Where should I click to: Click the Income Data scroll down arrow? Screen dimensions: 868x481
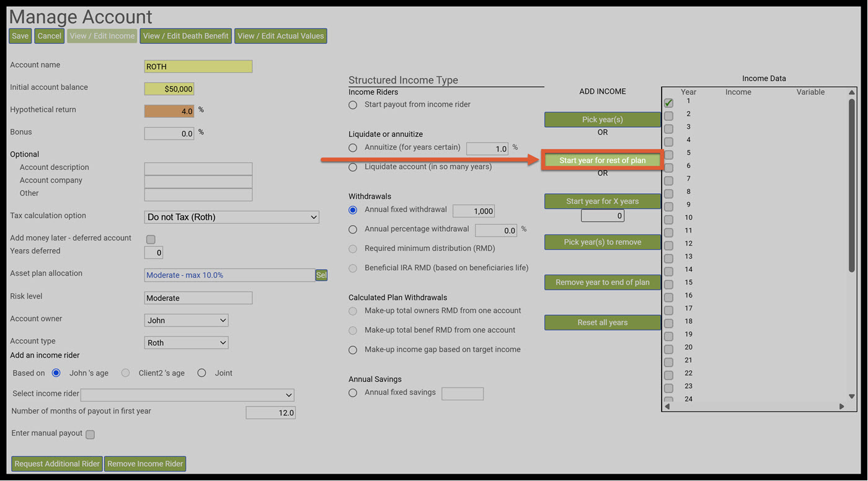point(852,396)
